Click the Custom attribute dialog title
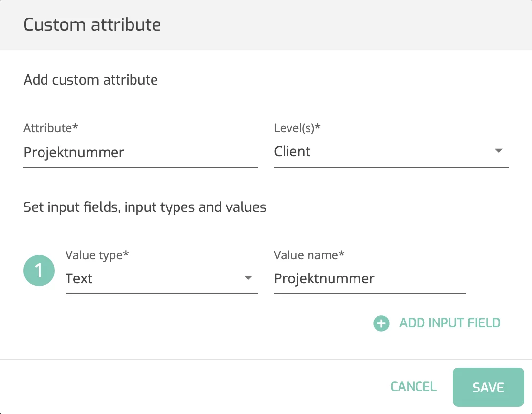The height and width of the screenshot is (414, 532). pyautogui.click(x=92, y=25)
